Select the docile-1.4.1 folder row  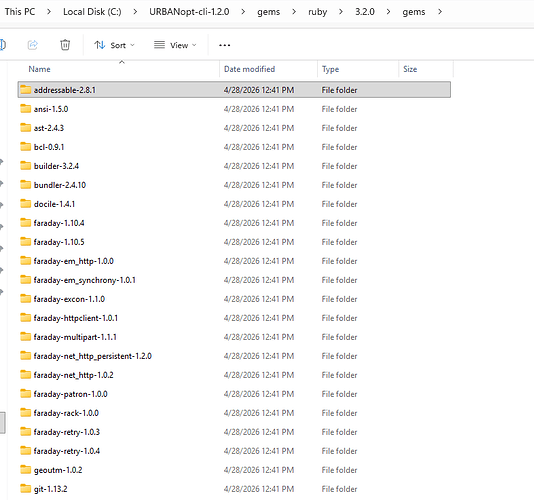[x=234, y=204]
